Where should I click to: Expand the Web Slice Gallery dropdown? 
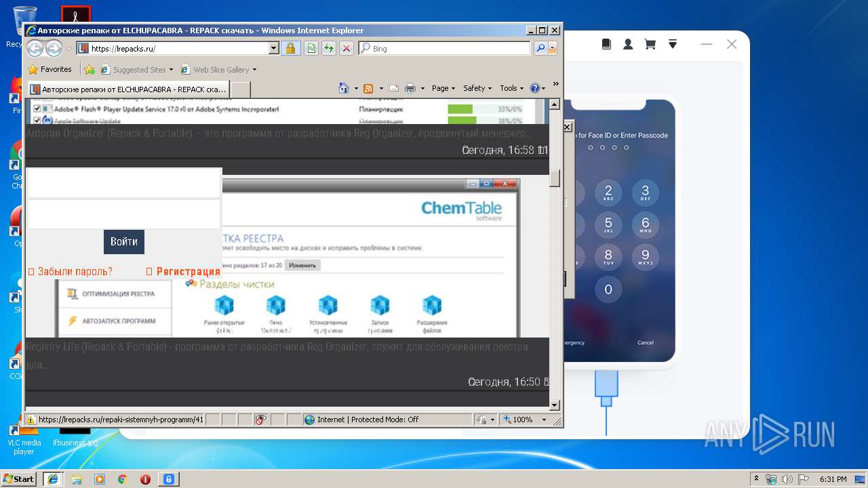(254, 69)
